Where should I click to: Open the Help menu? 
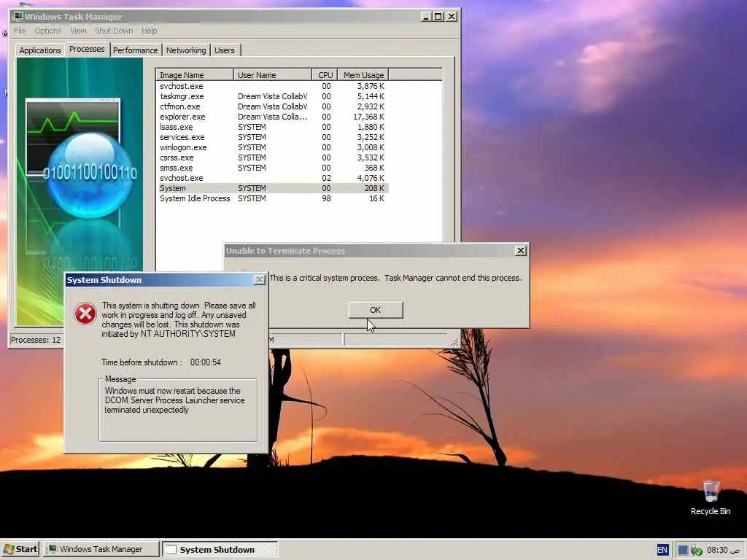[149, 31]
